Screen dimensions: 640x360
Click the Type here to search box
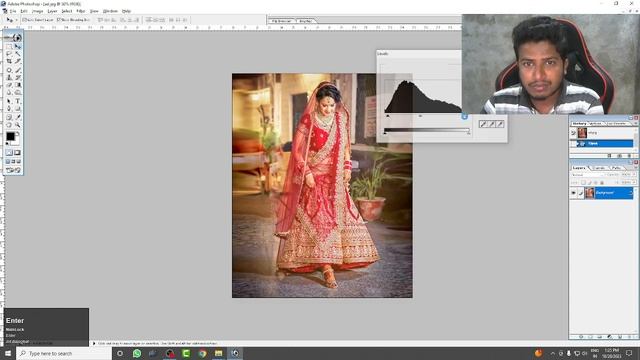click(64, 353)
